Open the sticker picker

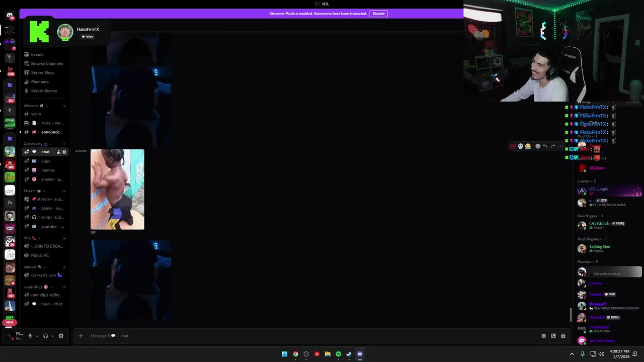click(x=553, y=336)
